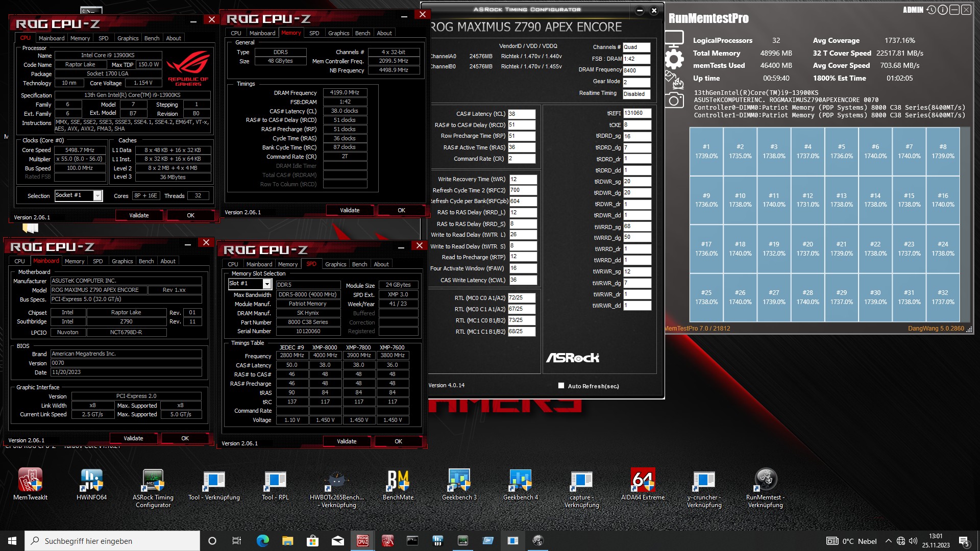Click OK in CPU-Z memory window

click(401, 210)
